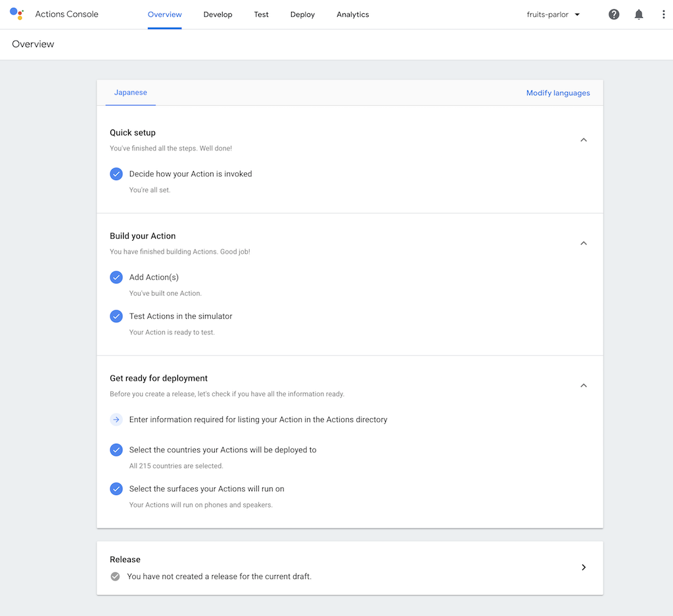Open the help question mark icon
This screenshot has height=616, width=673.
click(x=614, y=14)
